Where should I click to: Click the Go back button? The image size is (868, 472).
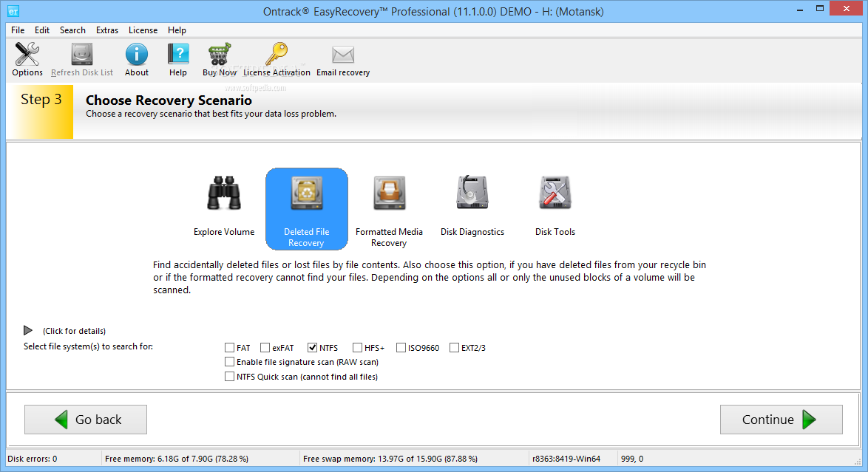tap(86, 420)
